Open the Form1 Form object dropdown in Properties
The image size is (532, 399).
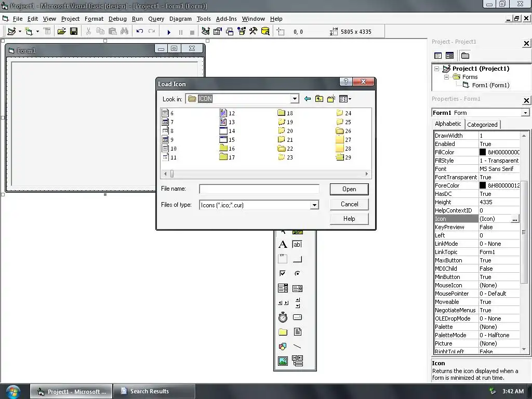pos(525,113)
